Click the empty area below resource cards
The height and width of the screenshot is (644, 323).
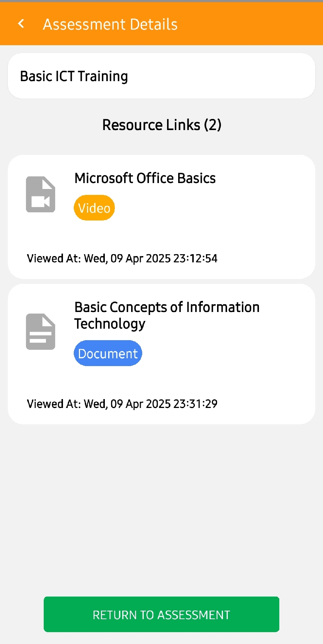[x=161, y=509]
